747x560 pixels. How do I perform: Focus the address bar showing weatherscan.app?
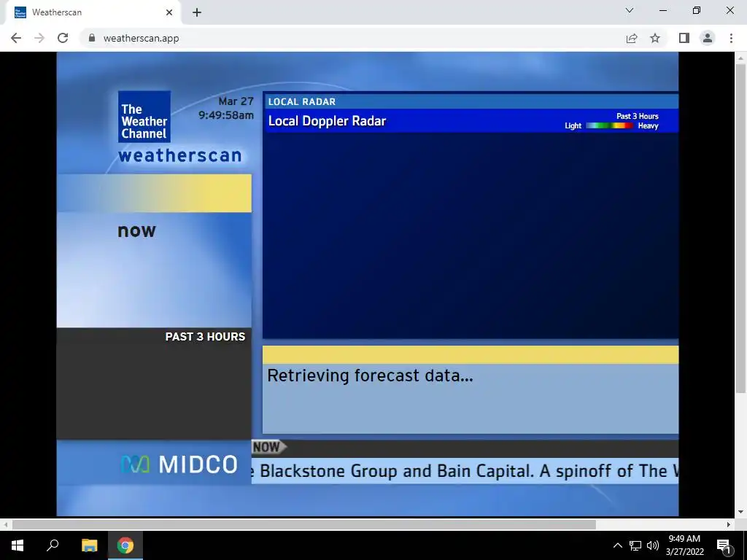click(352, 38)
